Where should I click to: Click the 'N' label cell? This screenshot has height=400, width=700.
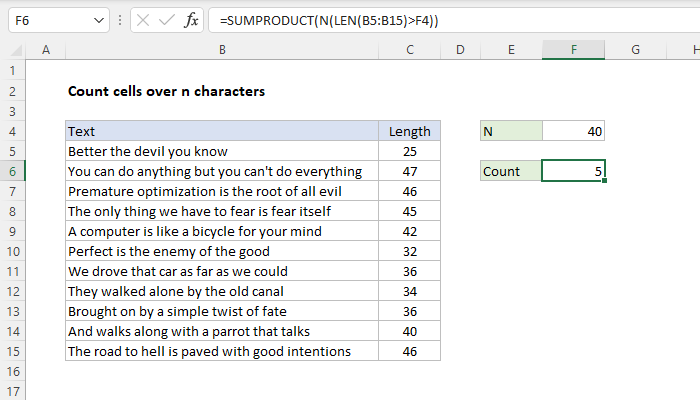pyautogui.click(x=511, y=131)
